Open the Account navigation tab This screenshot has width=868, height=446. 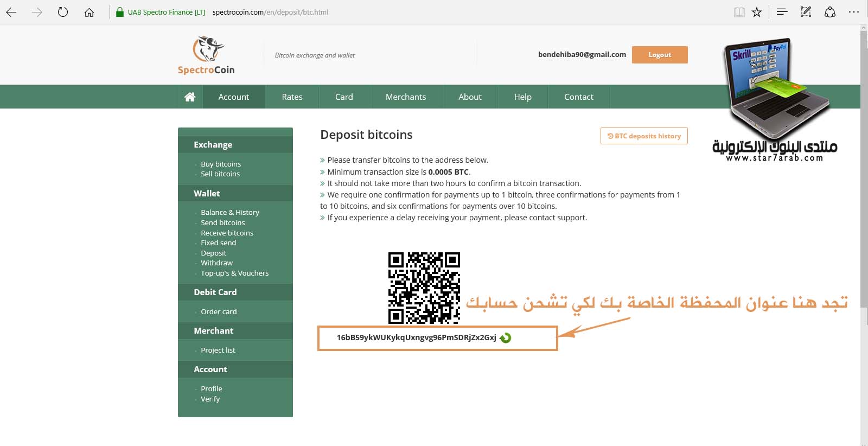pos(234,97)
